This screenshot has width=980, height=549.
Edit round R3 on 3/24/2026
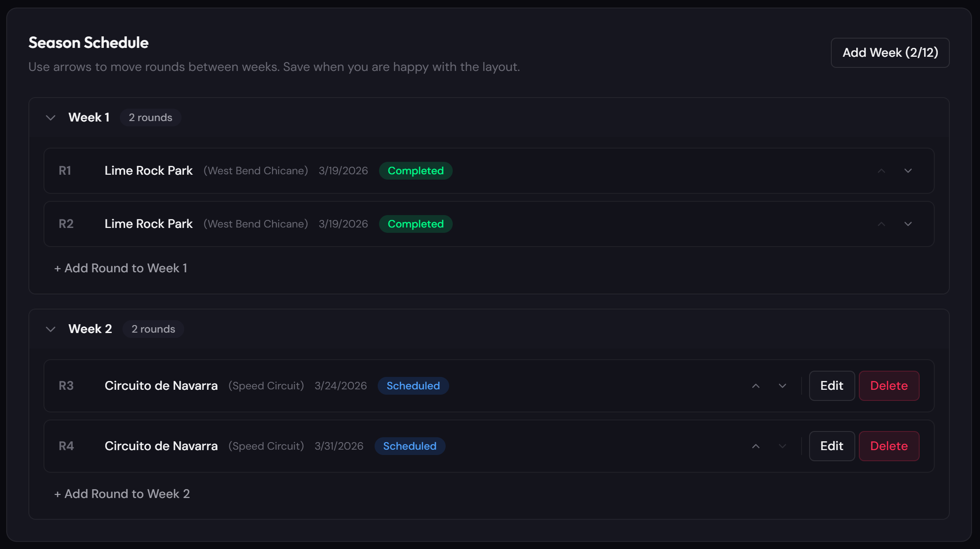click(x=831, y=386)
